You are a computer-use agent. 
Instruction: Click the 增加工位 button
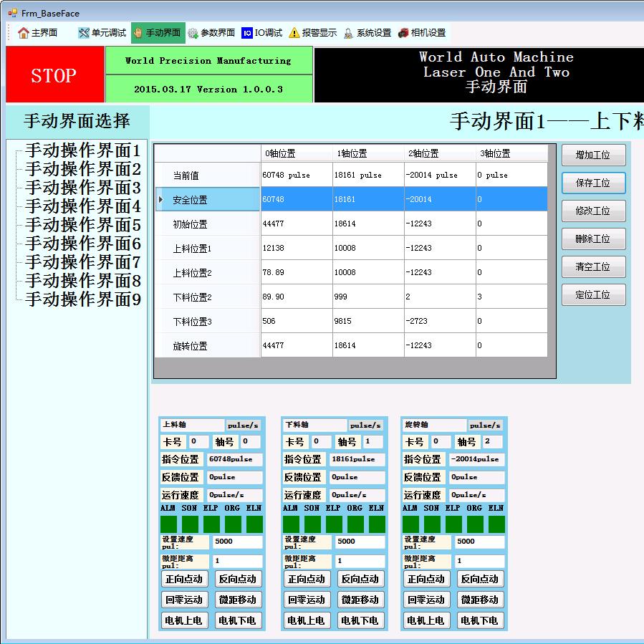593,155
